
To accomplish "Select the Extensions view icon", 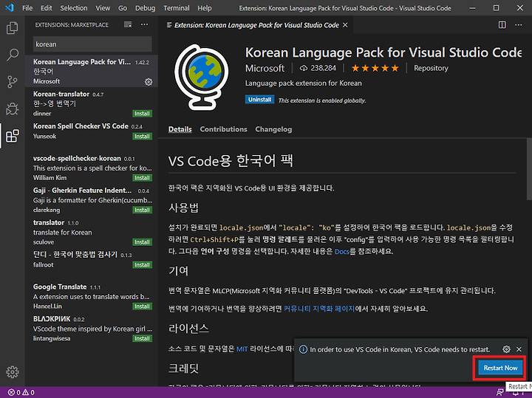I will (x=13, y=136).
